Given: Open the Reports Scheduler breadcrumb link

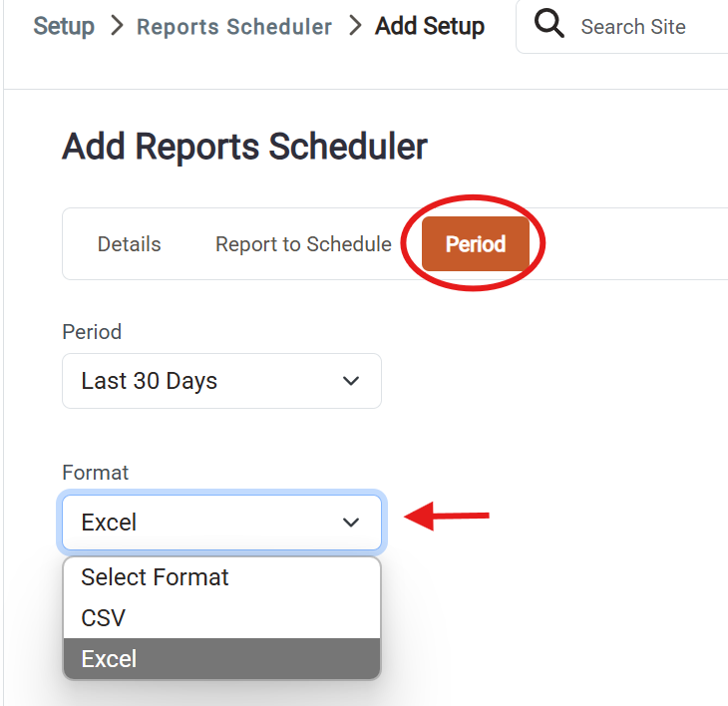Looking at the screenshot, I should 234,27.
